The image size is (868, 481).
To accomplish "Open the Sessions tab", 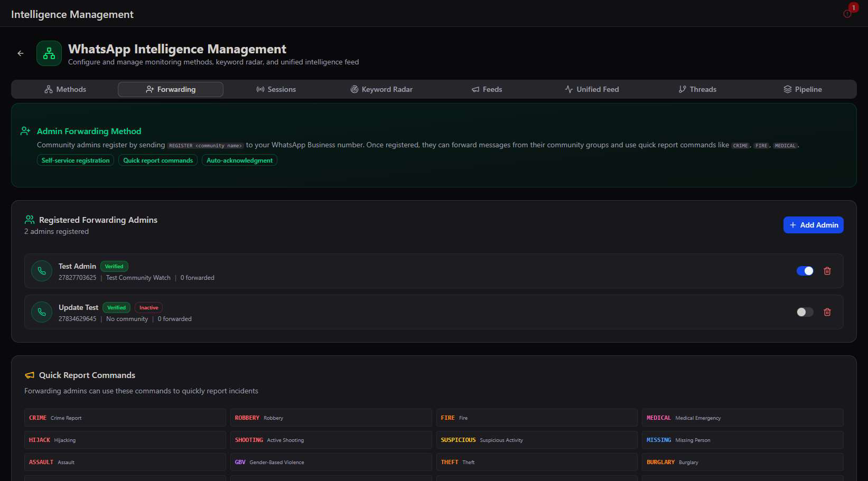I will click(276, 89).
